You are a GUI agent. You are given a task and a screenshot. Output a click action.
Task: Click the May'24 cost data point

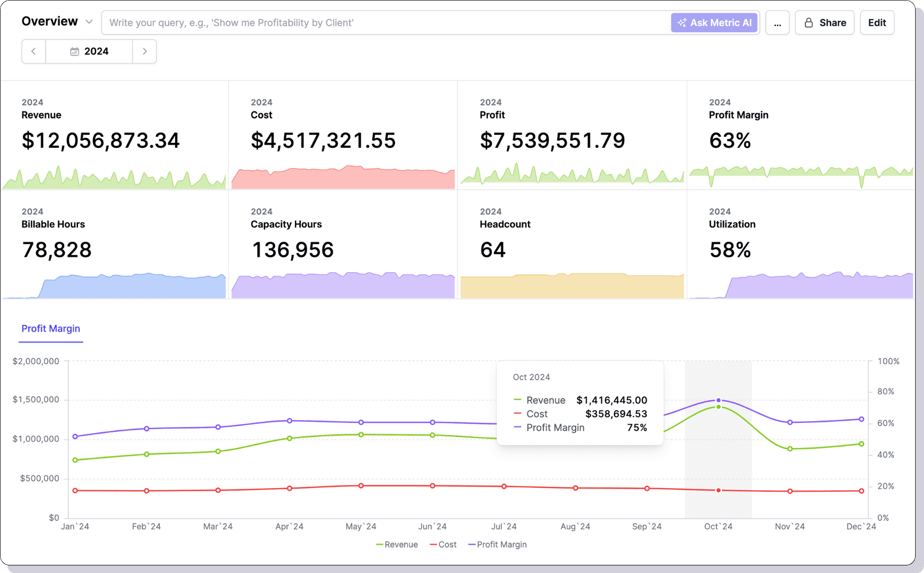[x=361, y=486]
